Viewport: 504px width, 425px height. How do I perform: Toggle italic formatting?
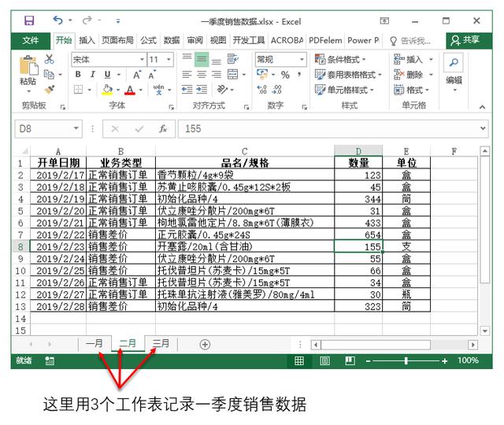click(93, 75)
